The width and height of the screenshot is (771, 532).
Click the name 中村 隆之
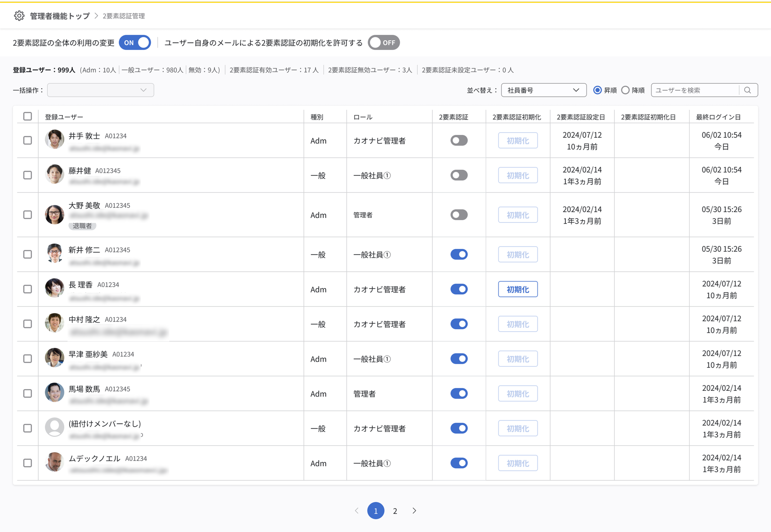click(84, 319)
